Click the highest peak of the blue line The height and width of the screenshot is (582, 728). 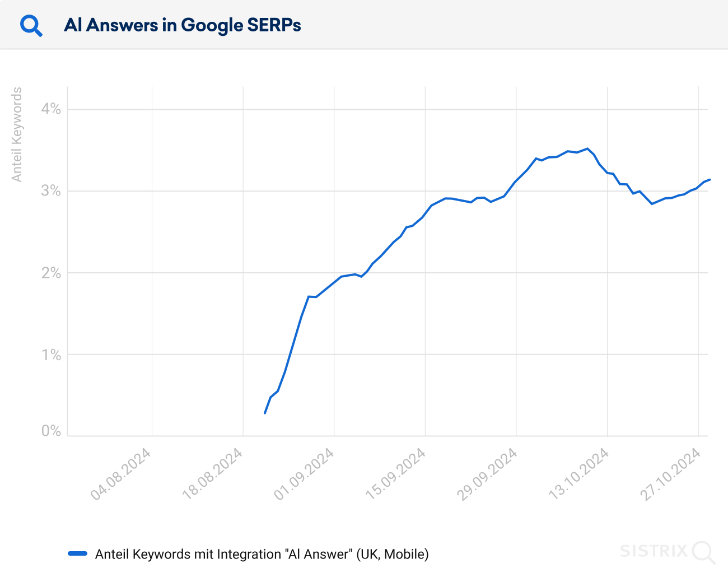pos(587,148)
